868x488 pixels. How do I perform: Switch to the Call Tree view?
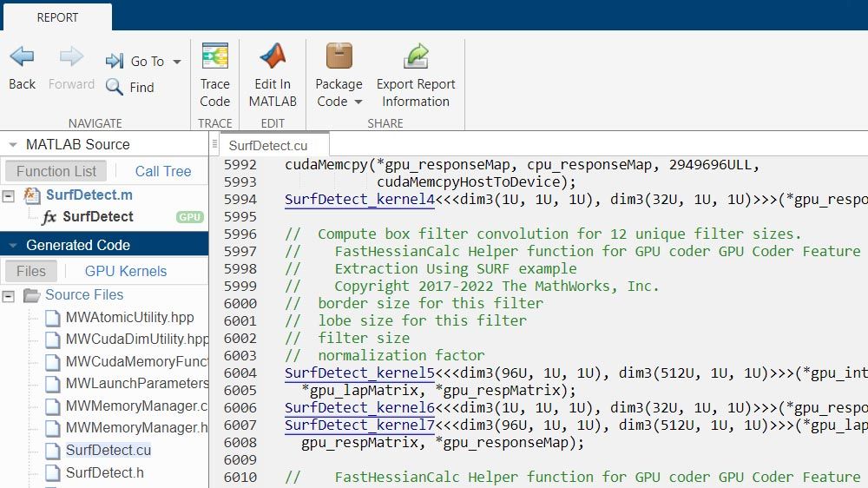[x=162, y=171]
